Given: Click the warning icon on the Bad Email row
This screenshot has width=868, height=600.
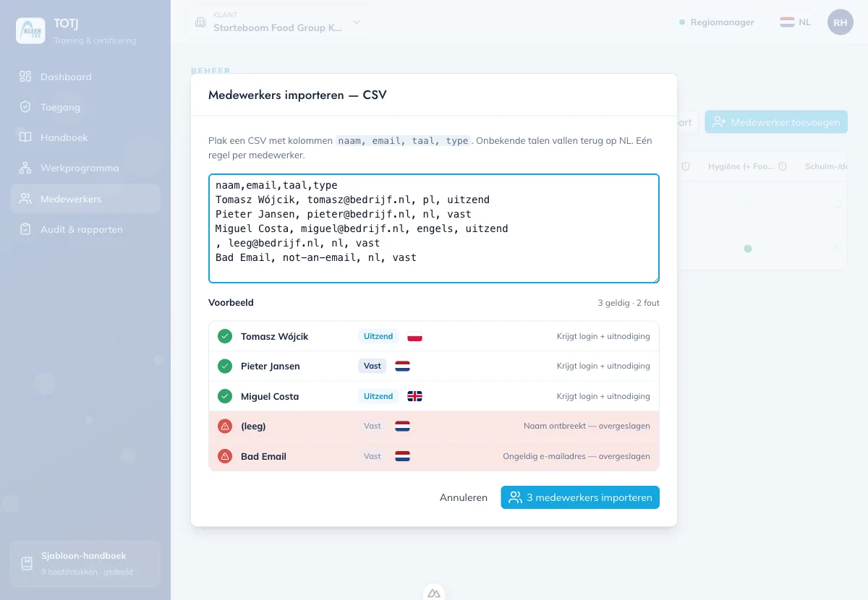Looking at the screenshot, I should coord(225,456).
